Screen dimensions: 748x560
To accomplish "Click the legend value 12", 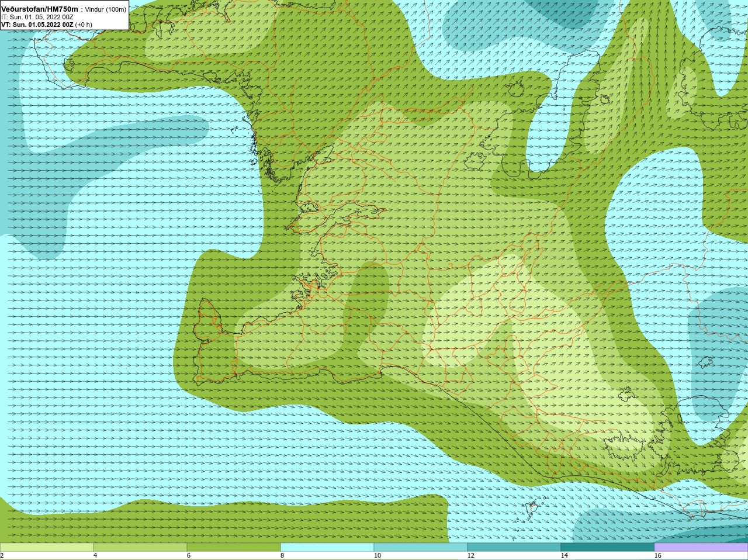I will tap(471, 555).
